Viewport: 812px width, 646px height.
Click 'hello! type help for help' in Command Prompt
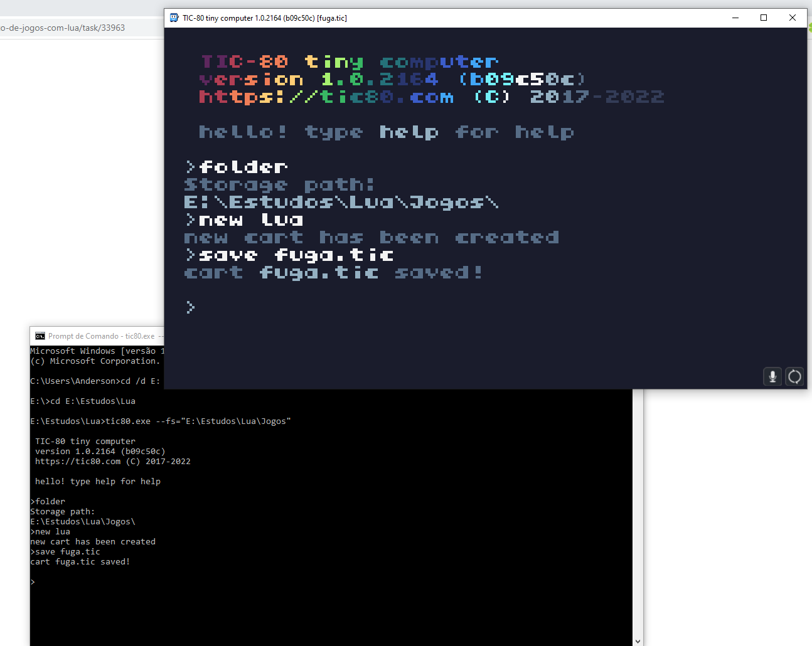tap(98, 482)
